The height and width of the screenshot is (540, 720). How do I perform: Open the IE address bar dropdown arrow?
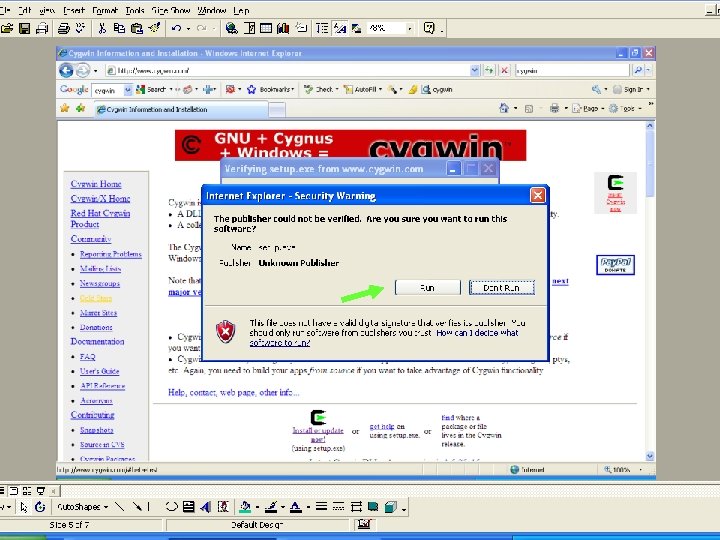click(x=475, y=70)
